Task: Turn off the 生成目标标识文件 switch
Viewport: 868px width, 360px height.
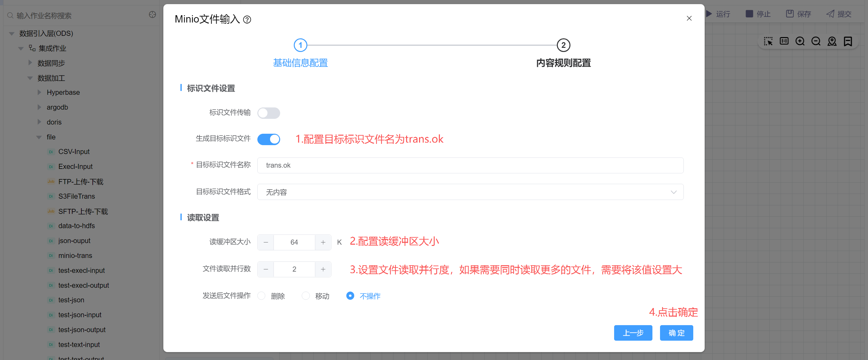Action: tap(268, 139)
